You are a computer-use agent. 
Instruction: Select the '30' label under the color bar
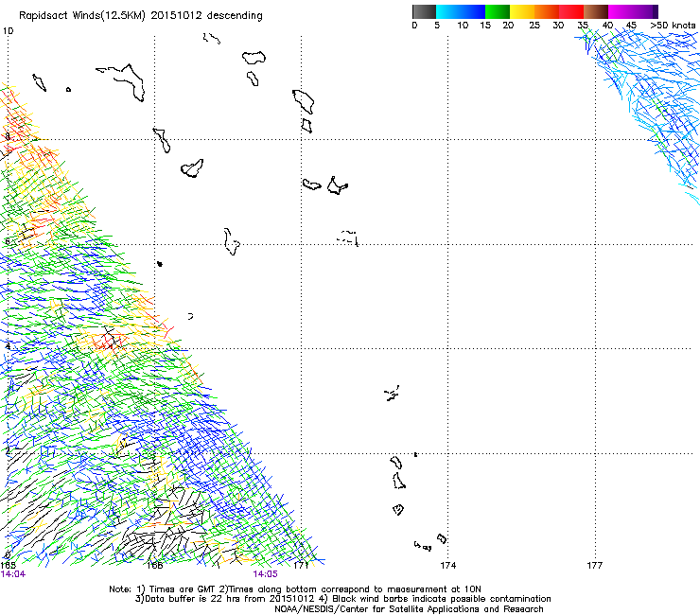coord(558,26)
